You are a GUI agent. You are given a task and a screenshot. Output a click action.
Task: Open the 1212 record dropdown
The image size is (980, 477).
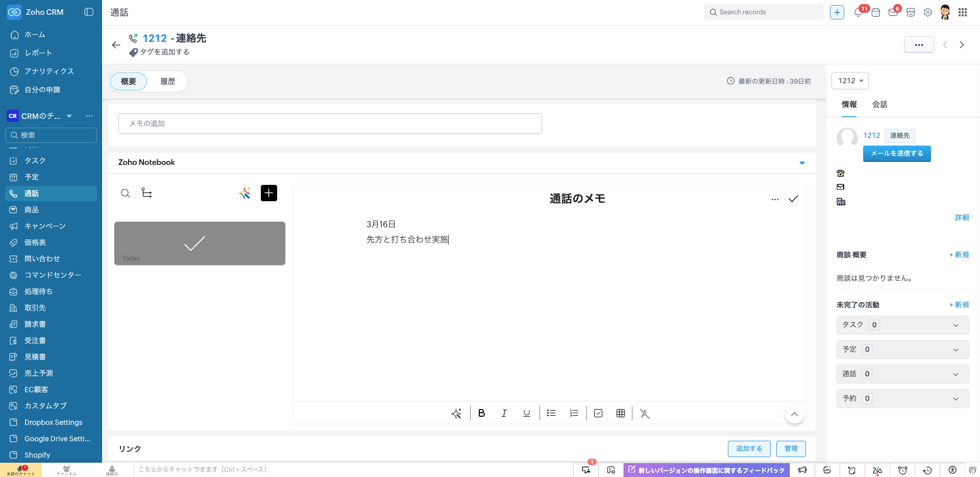850,81
